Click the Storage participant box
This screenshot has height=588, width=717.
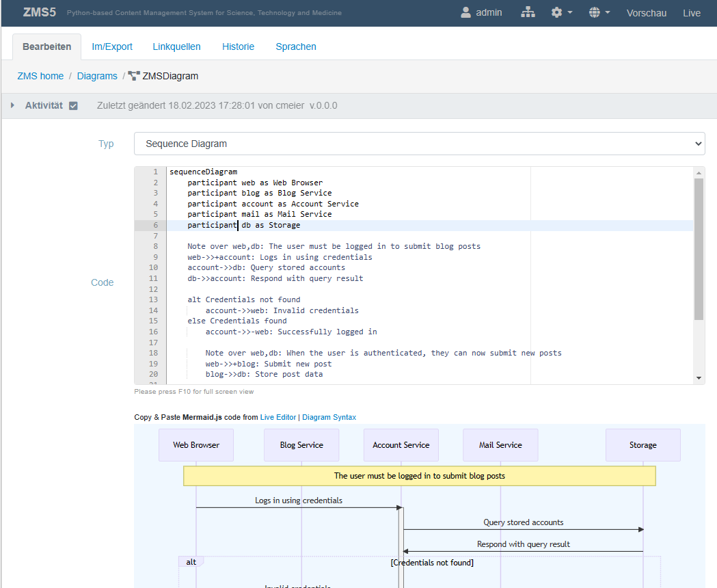click(643, 445)
